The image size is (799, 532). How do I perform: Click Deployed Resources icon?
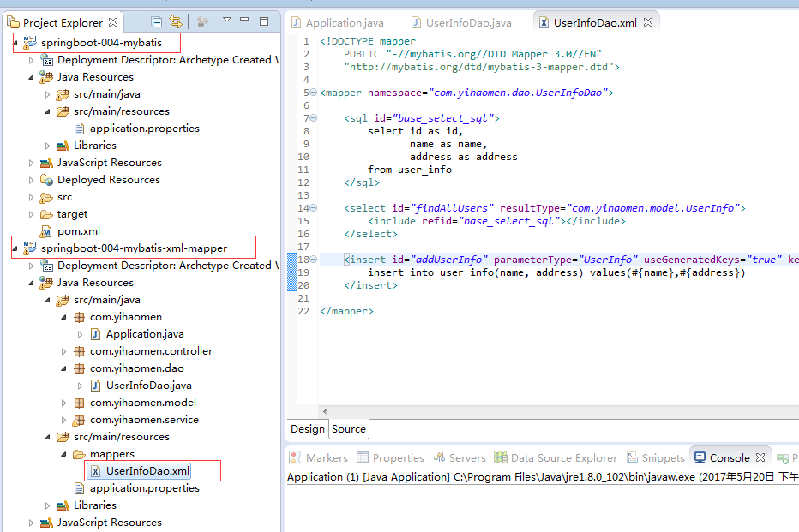[46, 180]
